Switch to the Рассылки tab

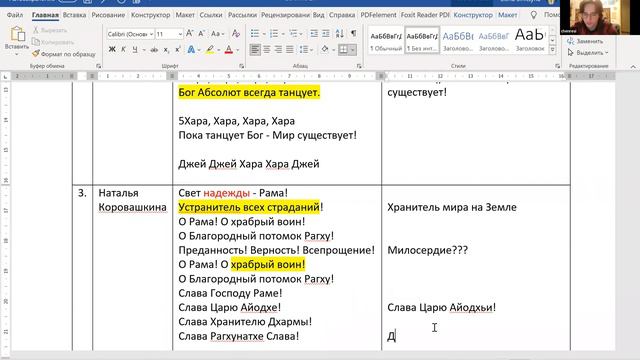click(x=242, y=15)
